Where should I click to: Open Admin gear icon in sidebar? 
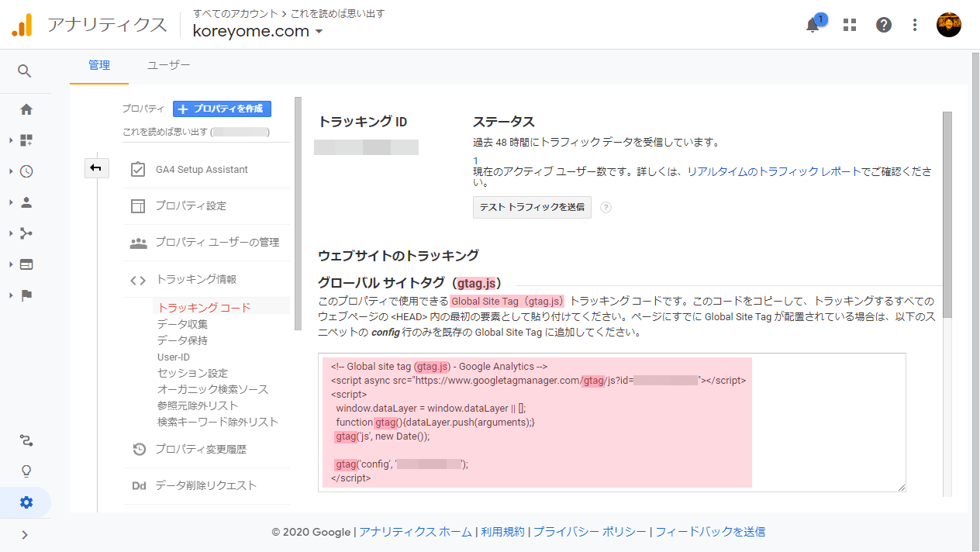point(26,502)
